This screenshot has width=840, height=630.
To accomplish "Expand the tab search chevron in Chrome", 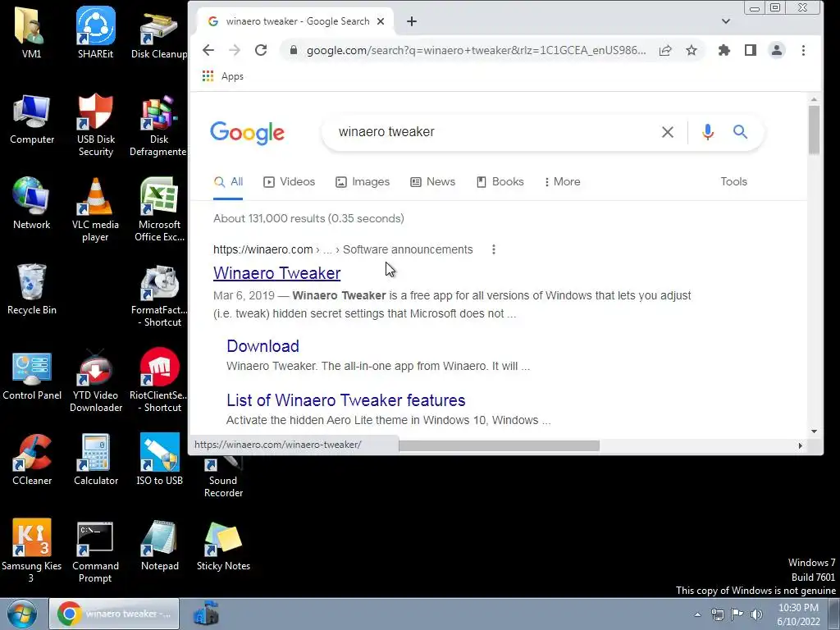I will pyautogui.click(x=726, y=21).
